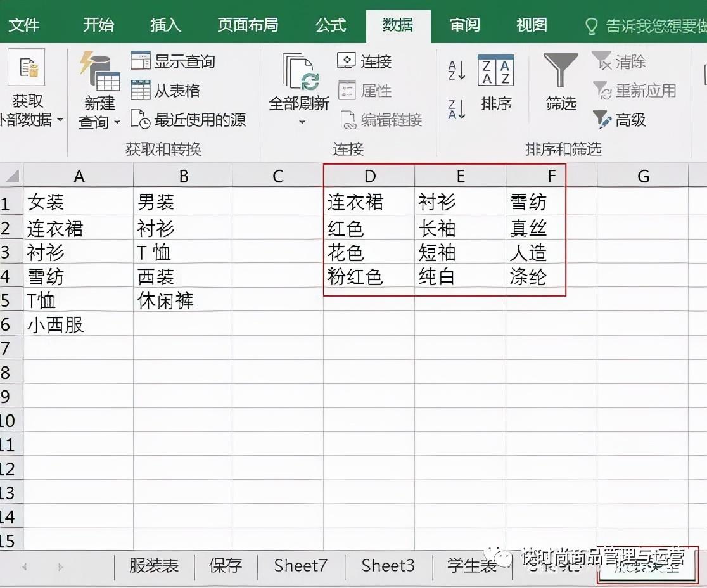Screen dimensions: 707x588
Task: Select cell containing 红色
Action: click(x=369, y=227)
